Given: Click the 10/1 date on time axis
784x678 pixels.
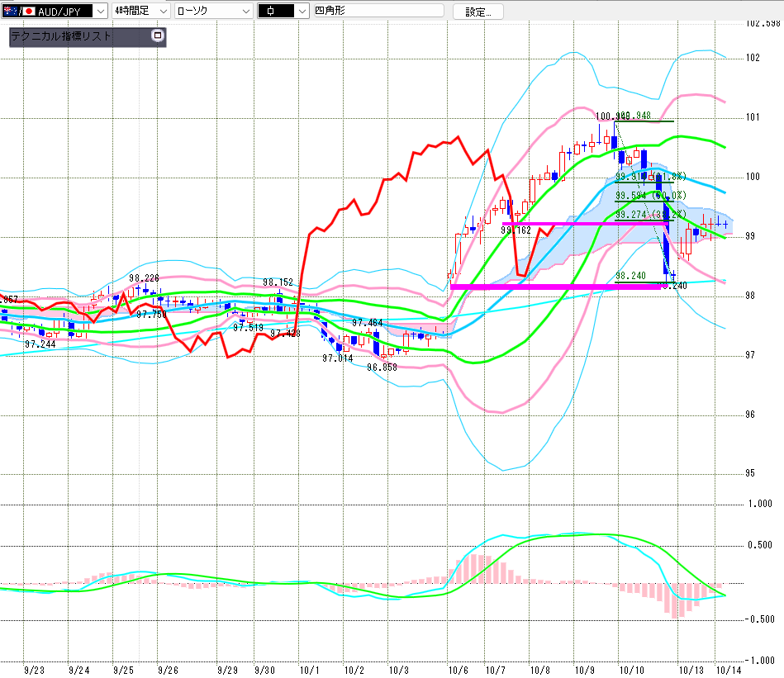Looking at the screenshot, I should click(310, 670).
